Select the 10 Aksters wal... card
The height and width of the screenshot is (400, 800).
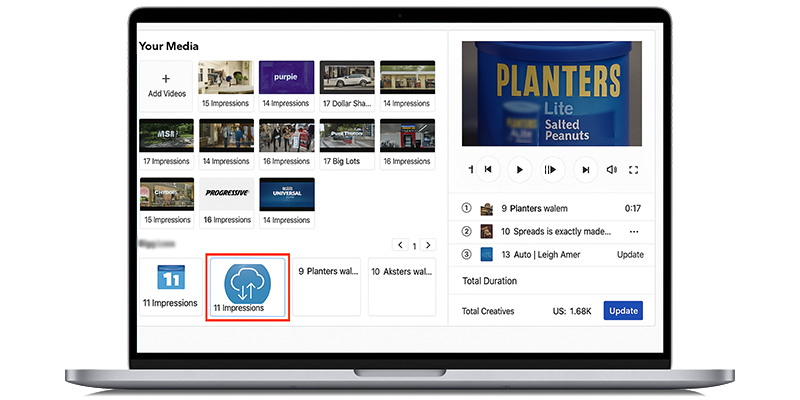point(402,287)
